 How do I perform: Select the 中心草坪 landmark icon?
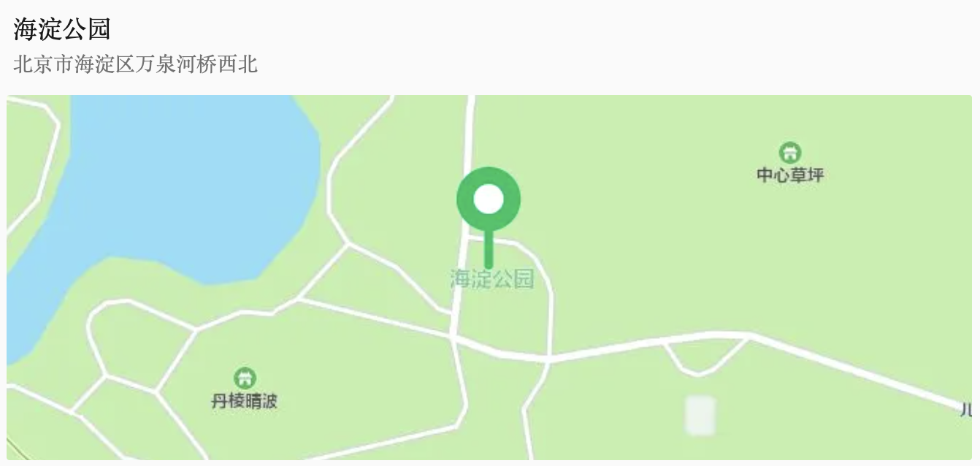pyautogui.click(x=789, y=153)
